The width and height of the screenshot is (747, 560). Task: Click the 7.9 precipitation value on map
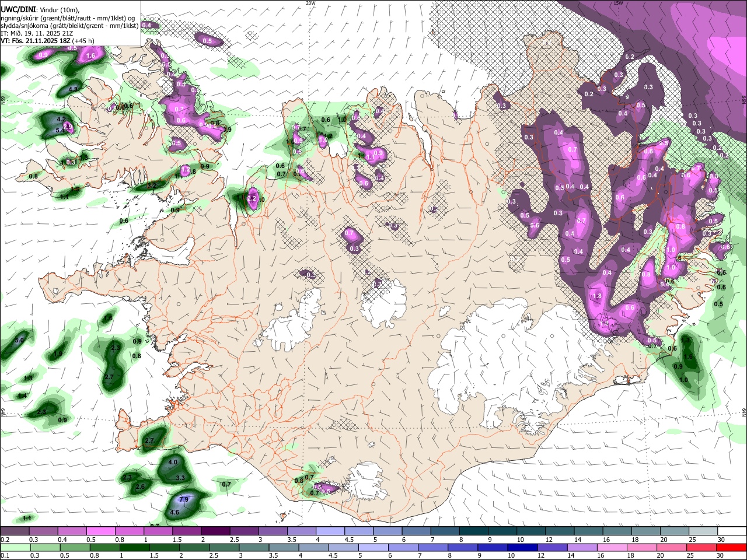184,499
